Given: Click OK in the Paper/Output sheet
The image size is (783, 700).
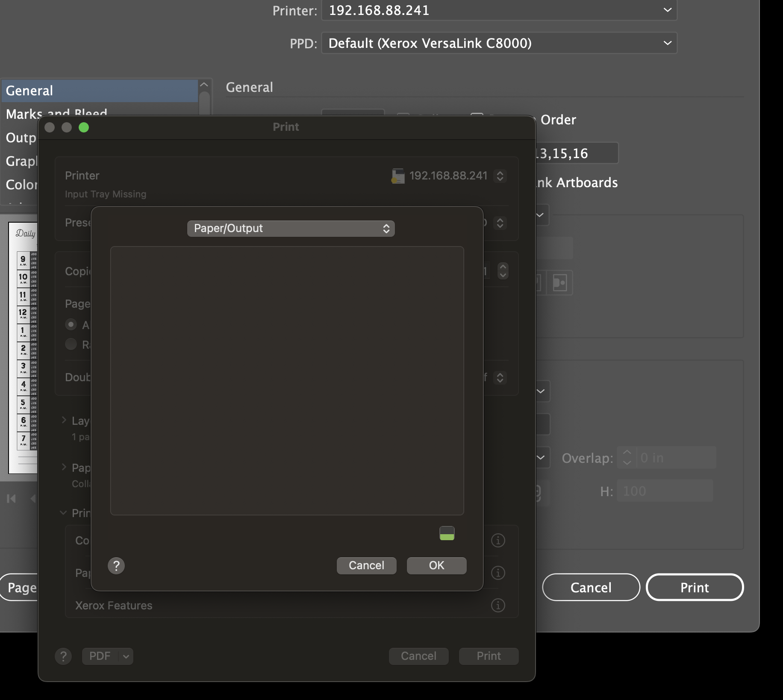Looking at the screenshot, I should click(x=436, y=565).
